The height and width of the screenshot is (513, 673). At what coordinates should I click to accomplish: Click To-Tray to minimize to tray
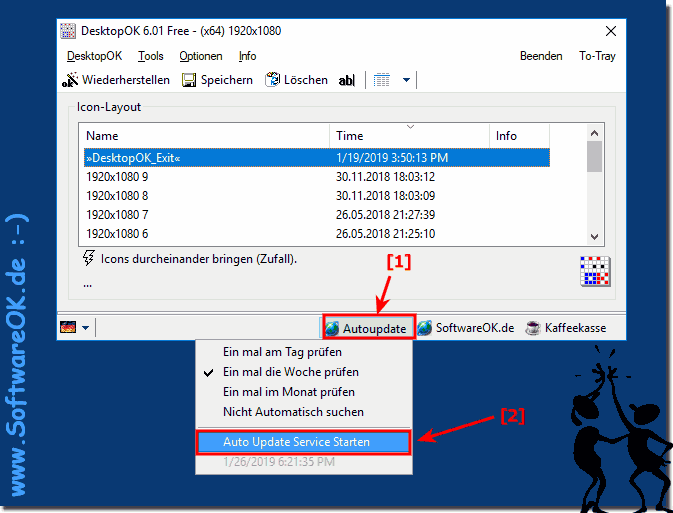pyautogui.click(x=597, y=56)
